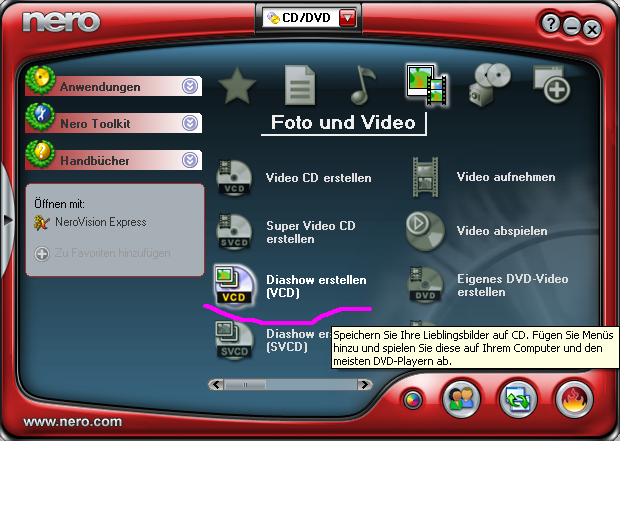
Task: Click the horizontal scrollbar thumb
Action: (x=245, y=385)
